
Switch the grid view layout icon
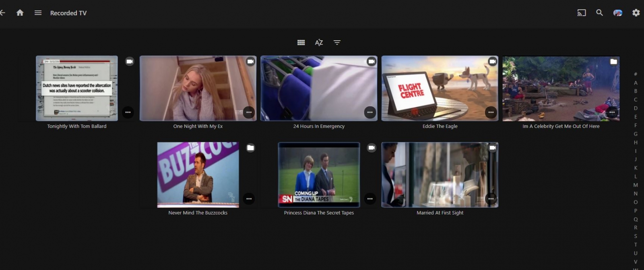[x=301, y=42]
